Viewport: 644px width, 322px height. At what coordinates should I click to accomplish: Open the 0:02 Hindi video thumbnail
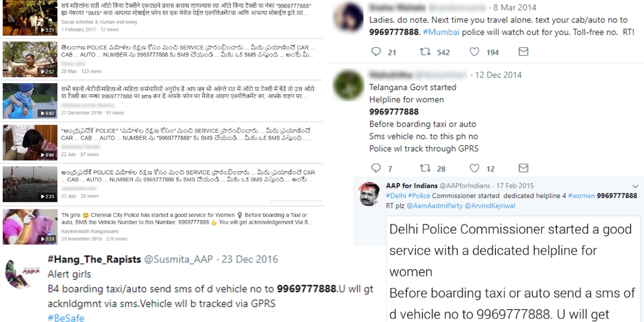tap(23, 100)
